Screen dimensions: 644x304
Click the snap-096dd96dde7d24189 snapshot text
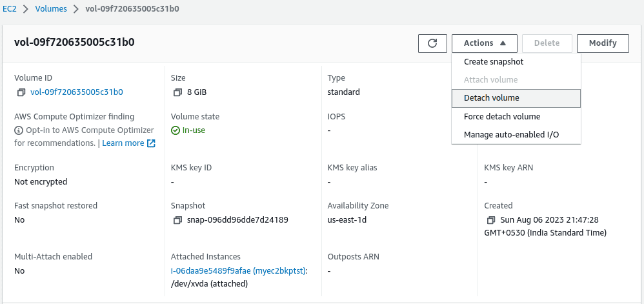(237, 220)
